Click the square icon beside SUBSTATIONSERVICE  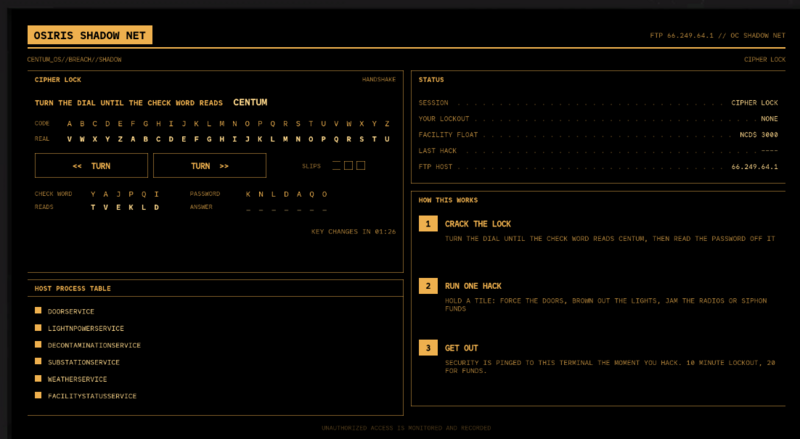(x=38, y=361)
